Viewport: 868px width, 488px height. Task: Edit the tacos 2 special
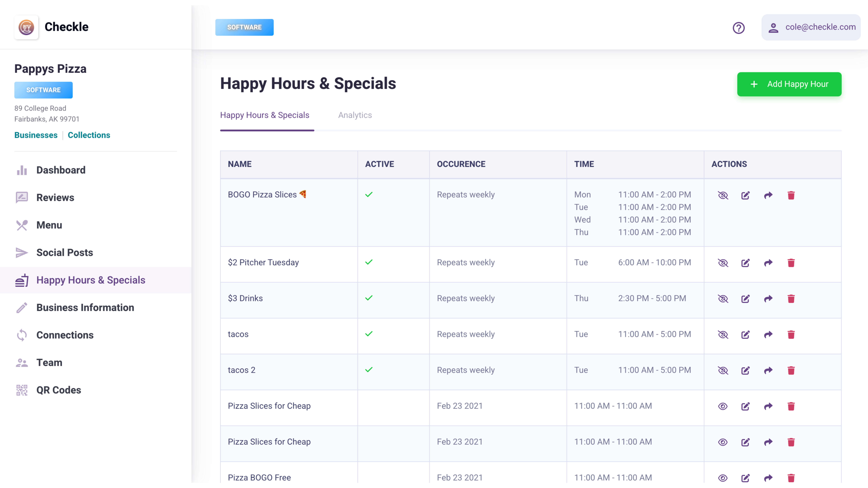(745, 370)
